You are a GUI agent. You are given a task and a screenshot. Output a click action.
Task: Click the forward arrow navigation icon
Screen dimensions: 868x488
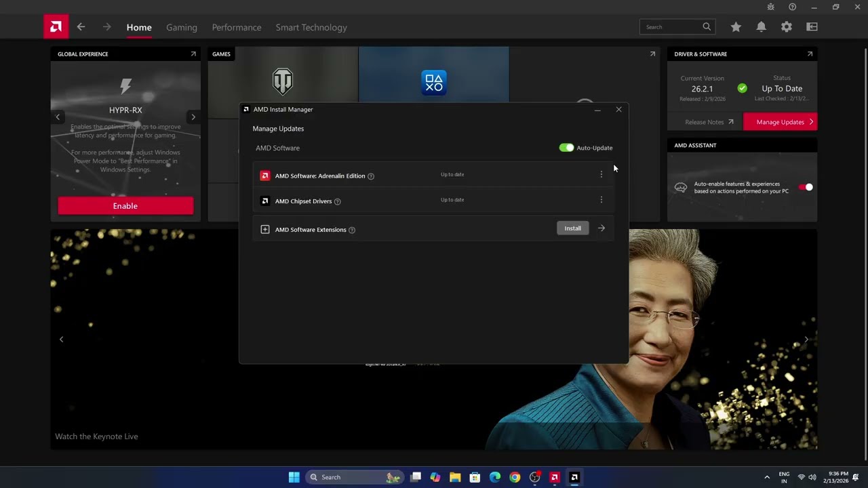(x=106, y=27)
